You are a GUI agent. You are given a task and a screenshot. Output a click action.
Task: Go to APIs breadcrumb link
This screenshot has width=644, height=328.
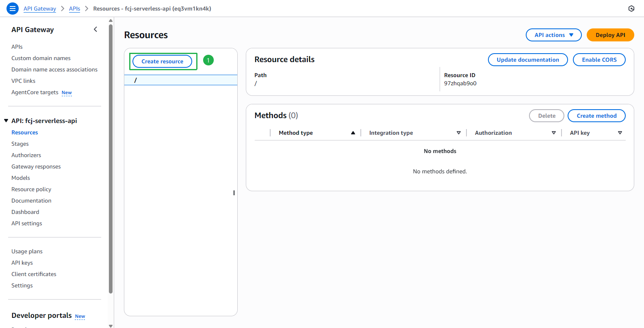coord(75,9)
